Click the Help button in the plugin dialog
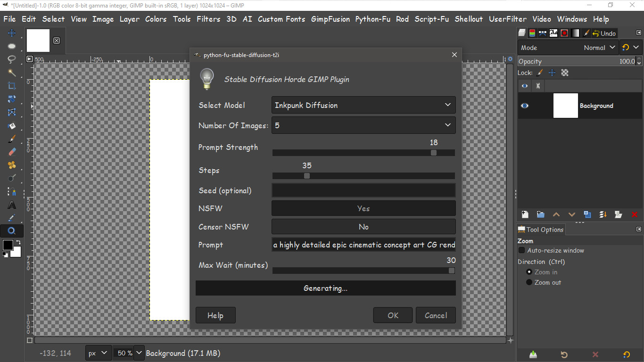 point(215,315)
